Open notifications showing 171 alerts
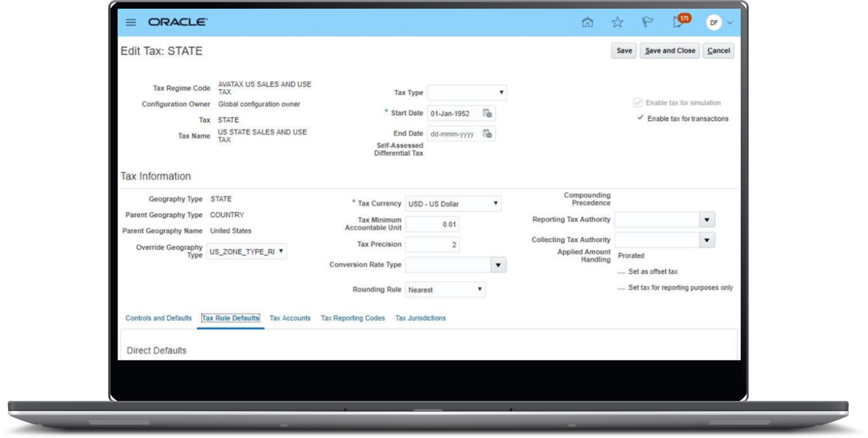The image size is (868, 438). (x=679, y=22)
